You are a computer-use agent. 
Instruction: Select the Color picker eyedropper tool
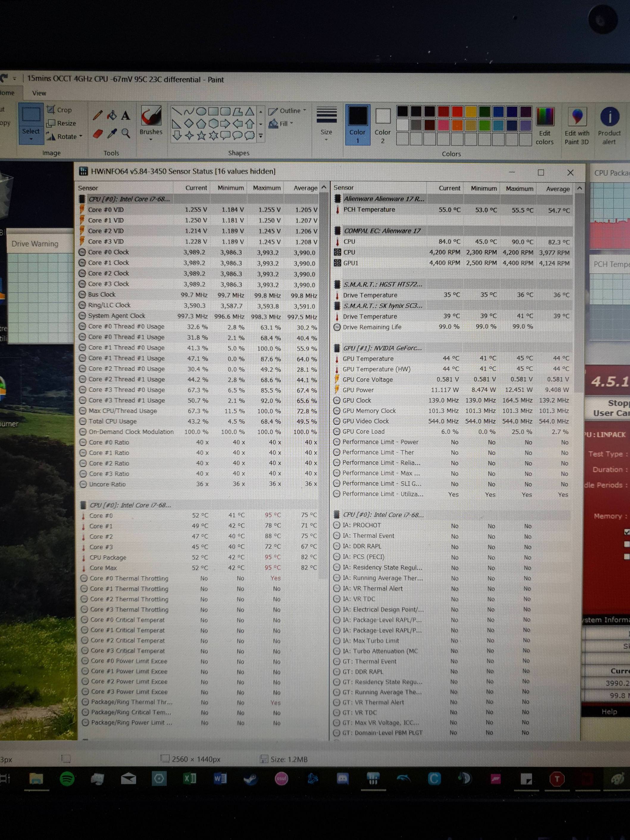pyautogui.click(x=112, y=134)
